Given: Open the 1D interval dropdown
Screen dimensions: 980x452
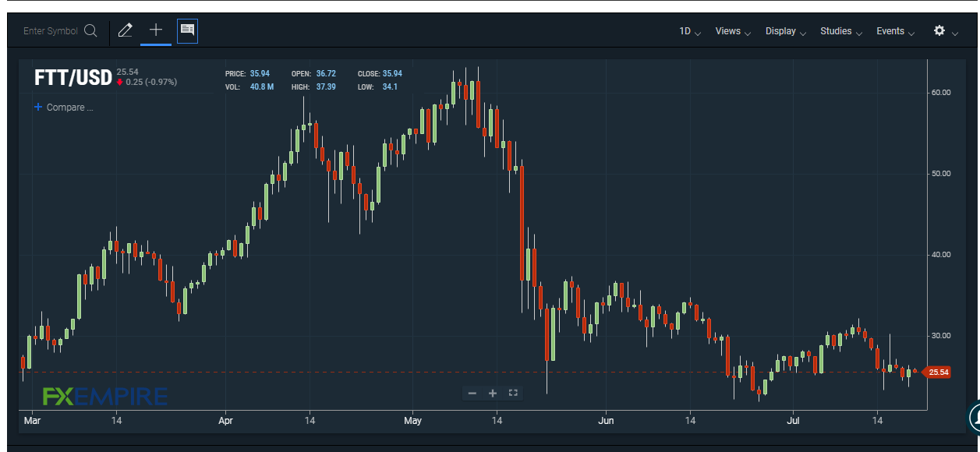Looking at the screenshot, I should click(x=690, y=31).
